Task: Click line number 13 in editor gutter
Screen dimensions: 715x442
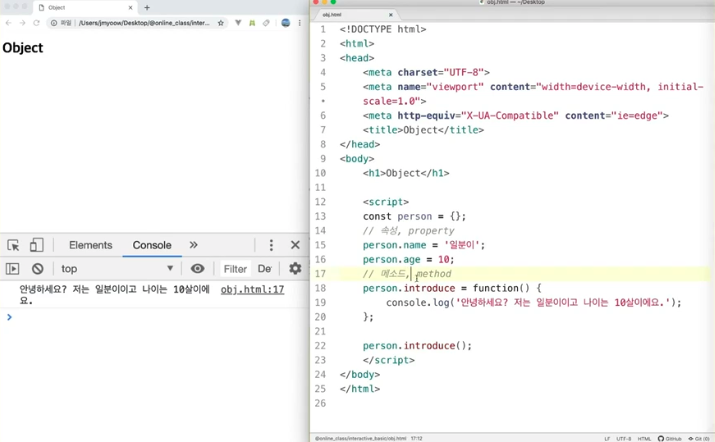Action: [320, 216]
